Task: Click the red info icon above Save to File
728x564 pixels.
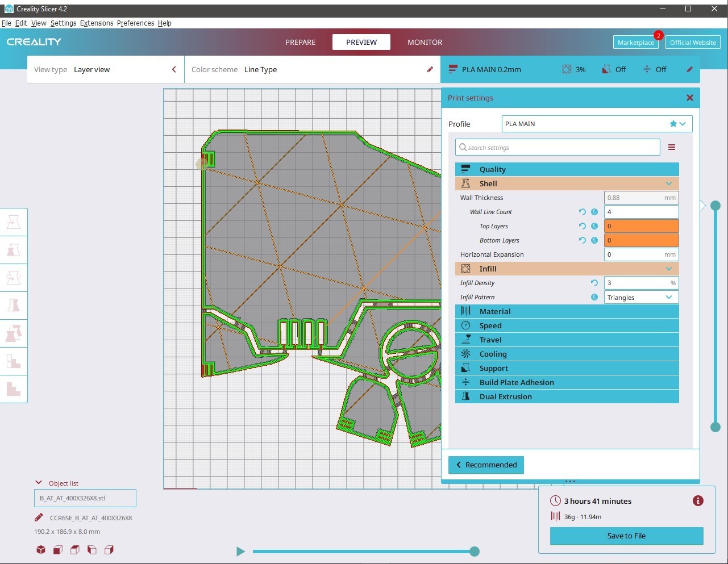Action: click(698, 501)
